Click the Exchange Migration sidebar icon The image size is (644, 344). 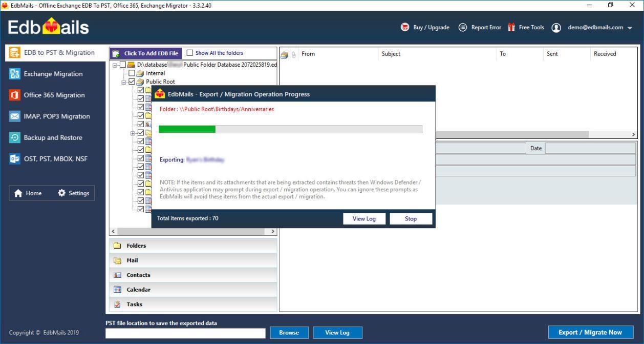15,74
